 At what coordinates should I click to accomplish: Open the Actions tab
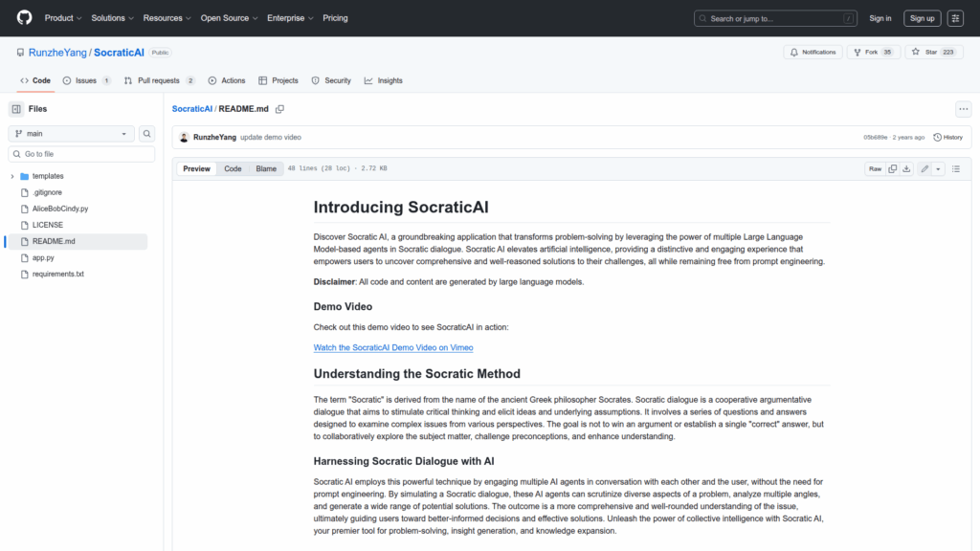tap(227, 80)
